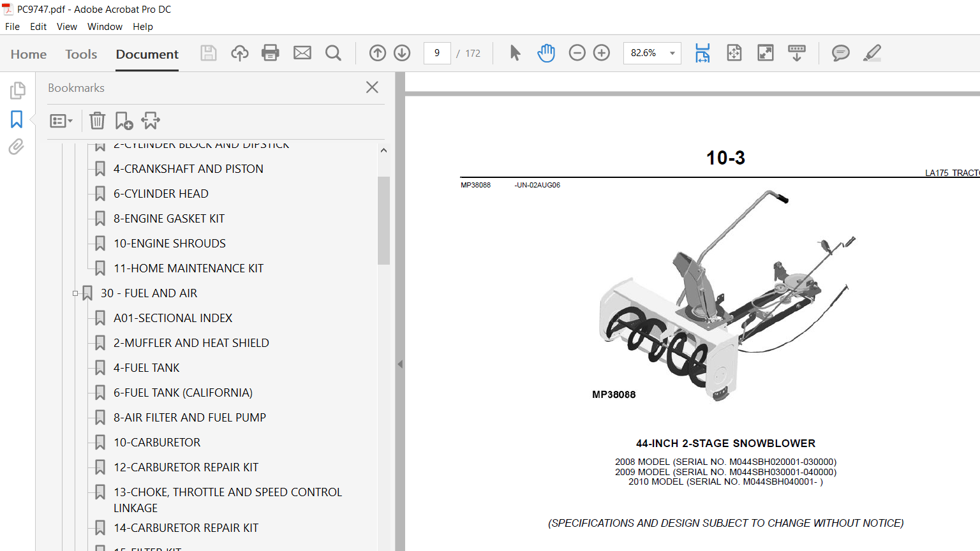This screenshot has width=980, height=551.
Task: Open the zoom level dropdown
Action: [x=672, y=53]
